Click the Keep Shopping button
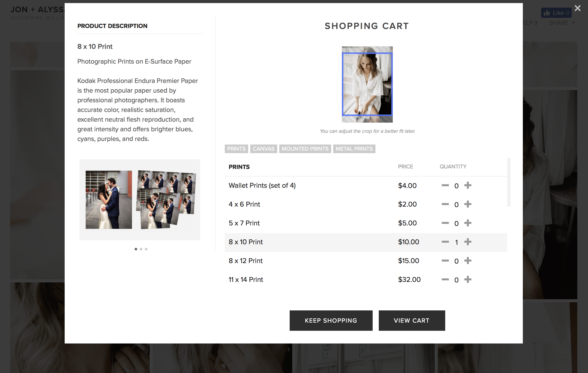 click(x=331, y=321)
